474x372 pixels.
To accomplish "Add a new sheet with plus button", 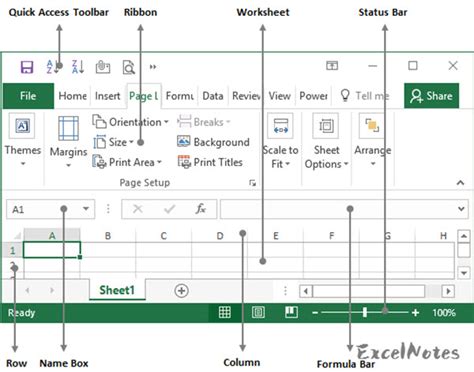I will 181,290.
